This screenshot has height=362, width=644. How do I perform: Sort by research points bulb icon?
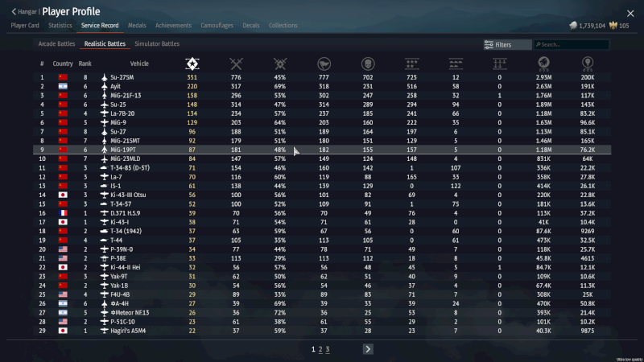coord(588,64)
